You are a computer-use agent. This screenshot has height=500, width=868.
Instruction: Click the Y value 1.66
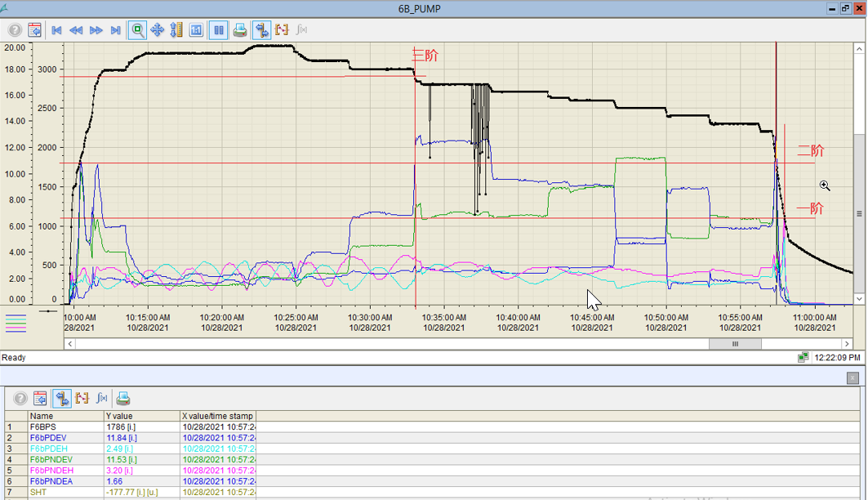tap(114, 481)
